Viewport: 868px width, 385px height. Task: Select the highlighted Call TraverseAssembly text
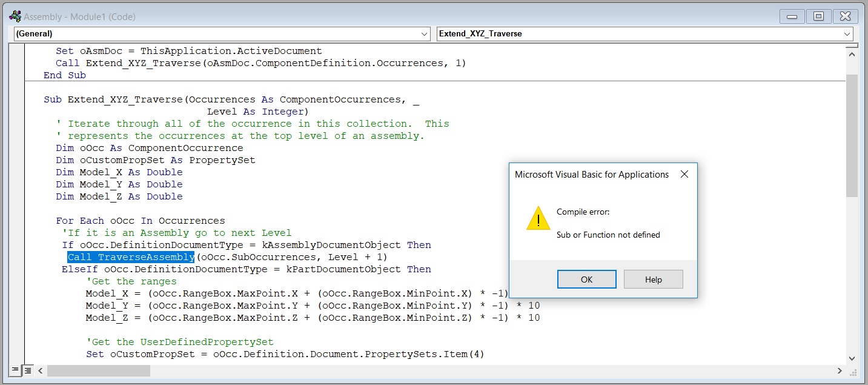130,257
